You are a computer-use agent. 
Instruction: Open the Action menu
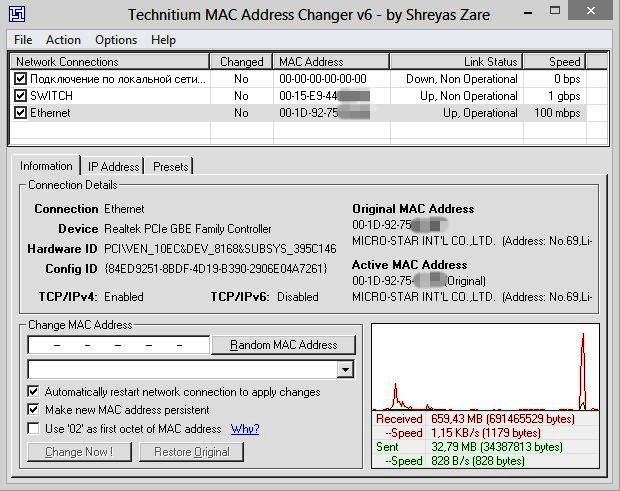(x=63, y=40)
